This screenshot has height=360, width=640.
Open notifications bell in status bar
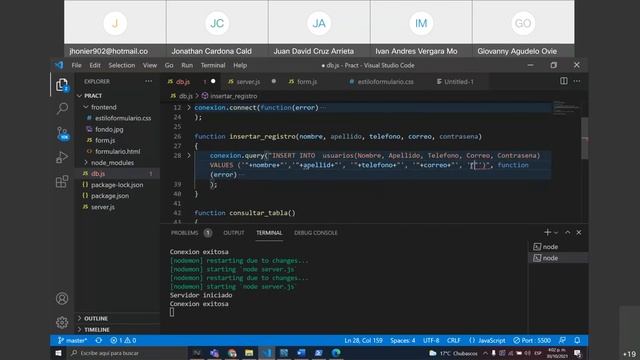tap(577, 340)
